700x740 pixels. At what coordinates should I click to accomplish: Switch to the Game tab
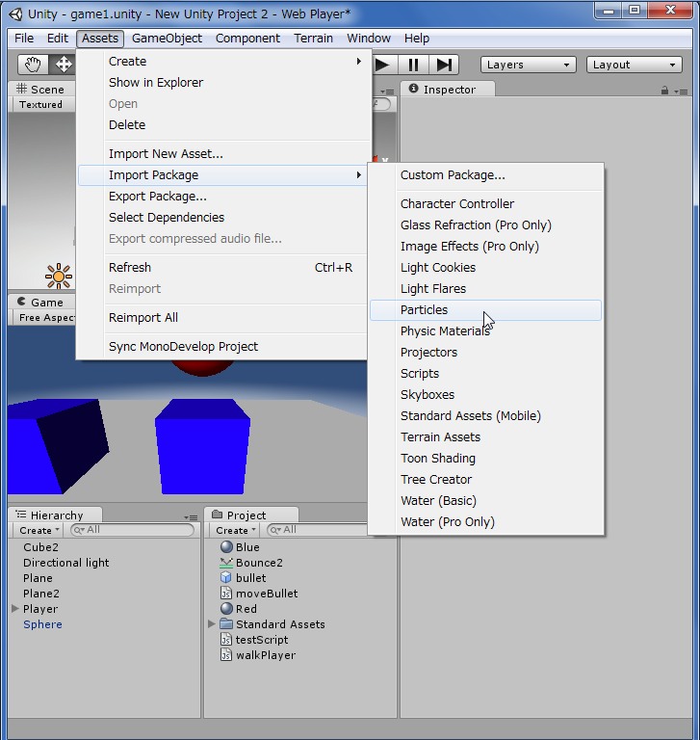coord(41,302)
